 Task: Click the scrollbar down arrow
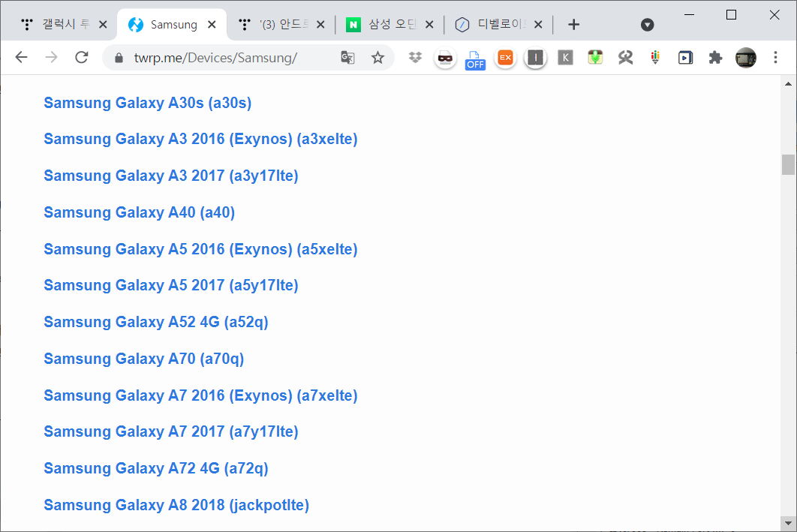pyautogui.click(x=788, y=522)
